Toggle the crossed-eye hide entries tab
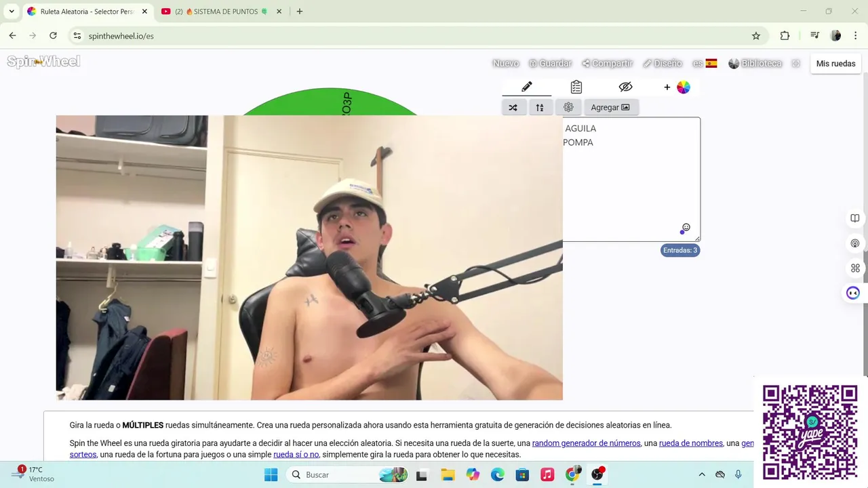The height and width of the screenshot is (488, 868). tap(625, 87)
